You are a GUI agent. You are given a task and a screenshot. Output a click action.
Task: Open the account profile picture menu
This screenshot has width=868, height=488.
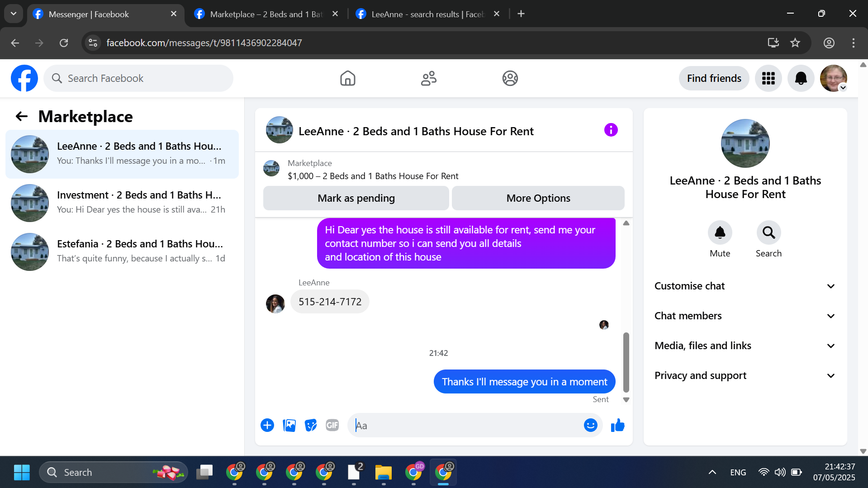tap(833, 78)
